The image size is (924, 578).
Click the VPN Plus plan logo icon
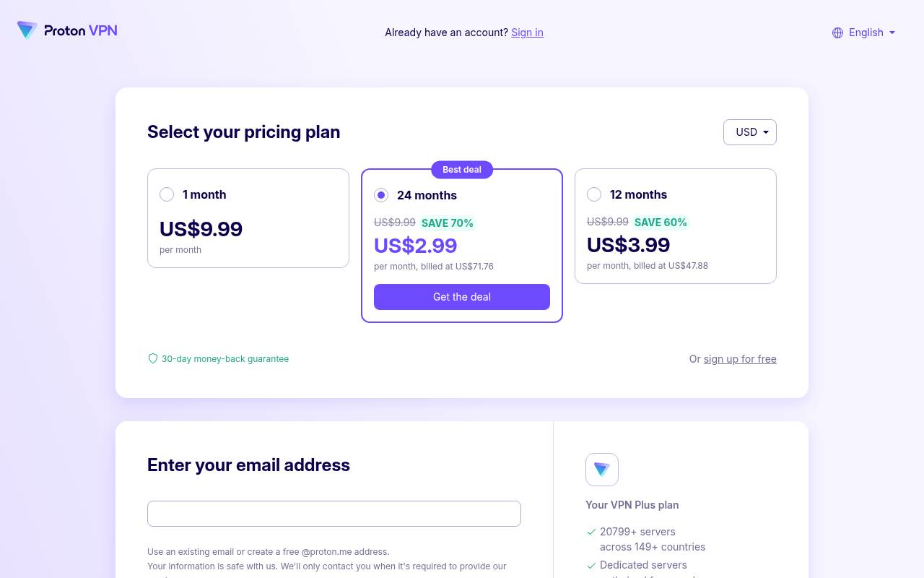click(602, 470)
